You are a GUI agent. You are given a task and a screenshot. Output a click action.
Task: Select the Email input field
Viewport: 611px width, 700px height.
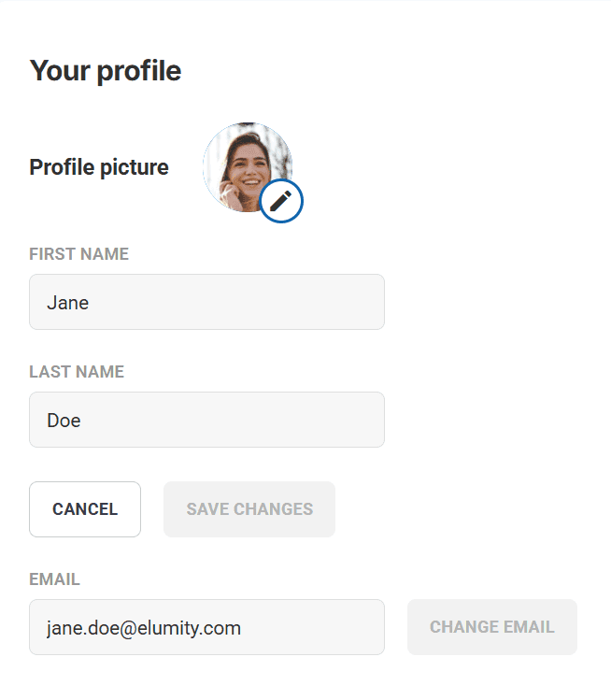pos(206,627)
